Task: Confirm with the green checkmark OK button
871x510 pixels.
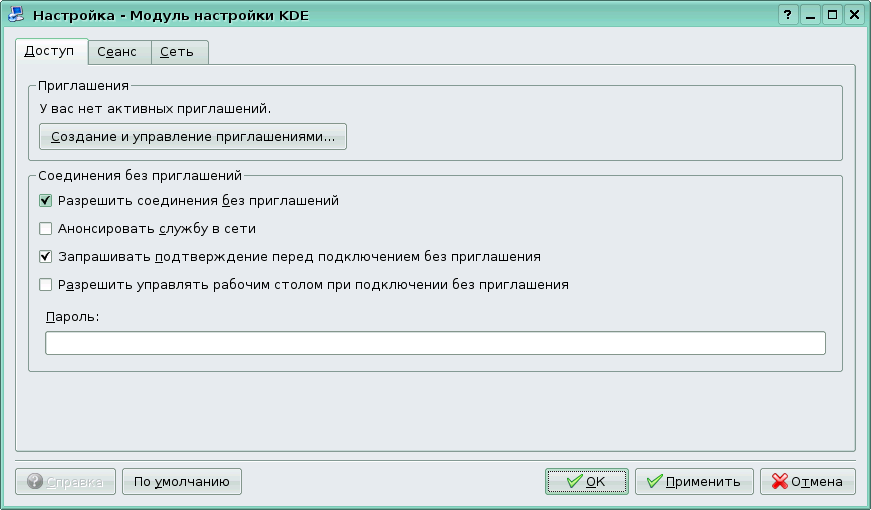Action: [586, 482]
